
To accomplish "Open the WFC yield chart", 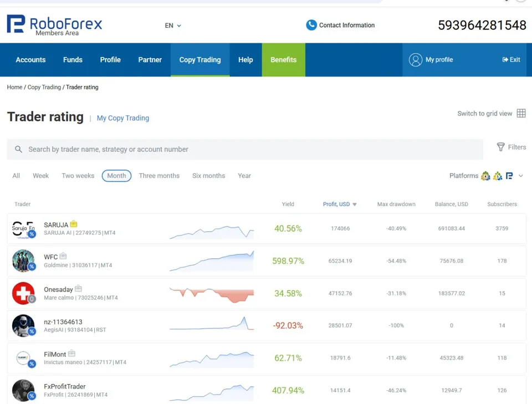I will tap(212, 261).
